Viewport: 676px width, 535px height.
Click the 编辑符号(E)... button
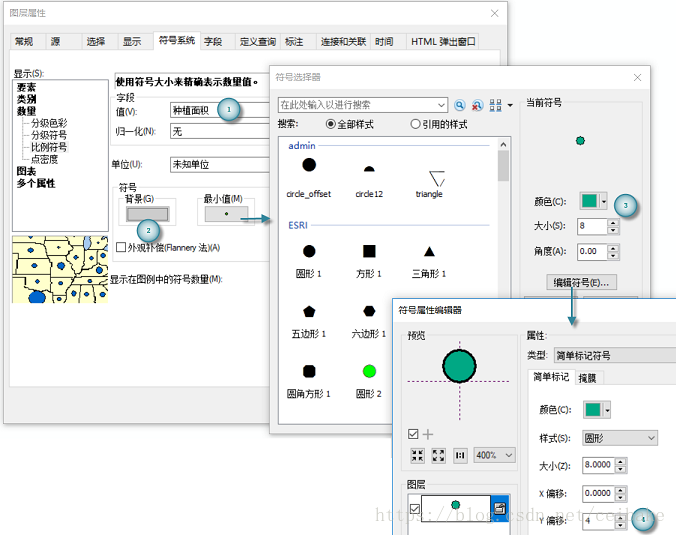point(581,282)
